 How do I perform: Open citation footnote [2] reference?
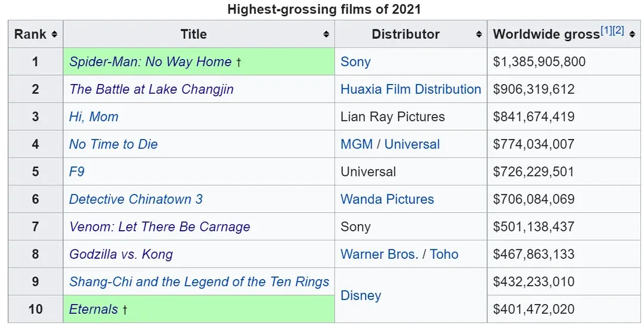618,31
